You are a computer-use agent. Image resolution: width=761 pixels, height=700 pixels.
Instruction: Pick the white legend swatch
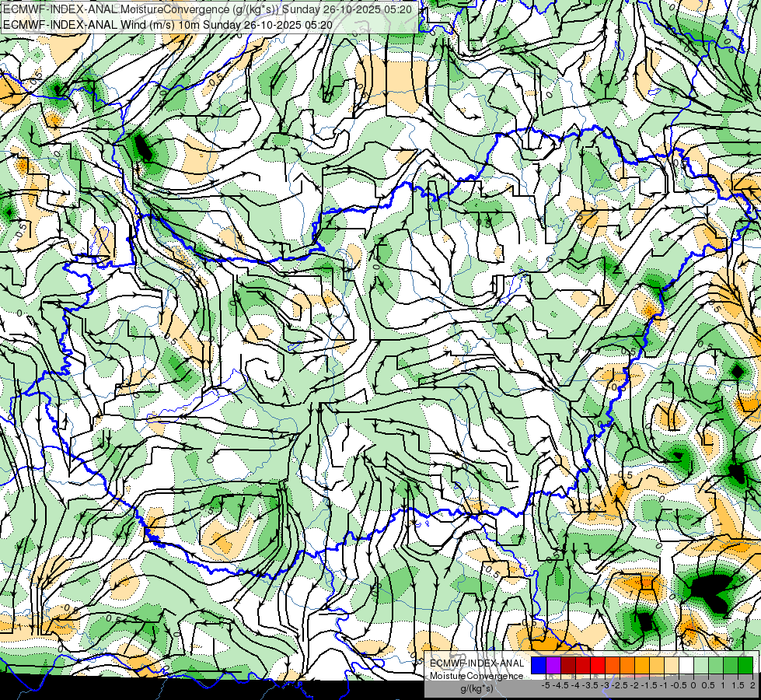pos(686,665)
